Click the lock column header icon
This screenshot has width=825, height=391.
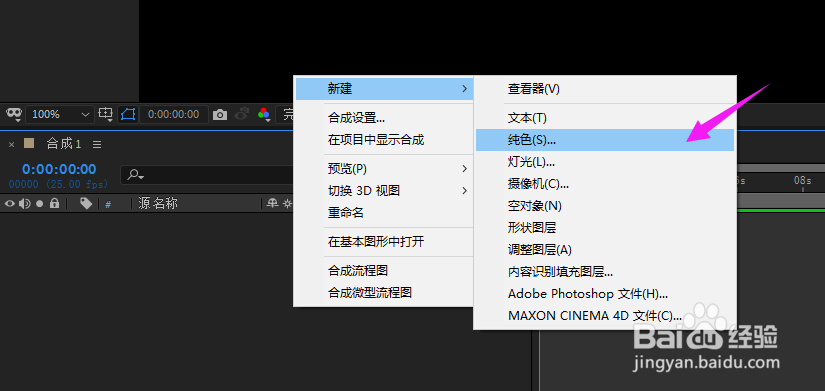pos(54,203)
